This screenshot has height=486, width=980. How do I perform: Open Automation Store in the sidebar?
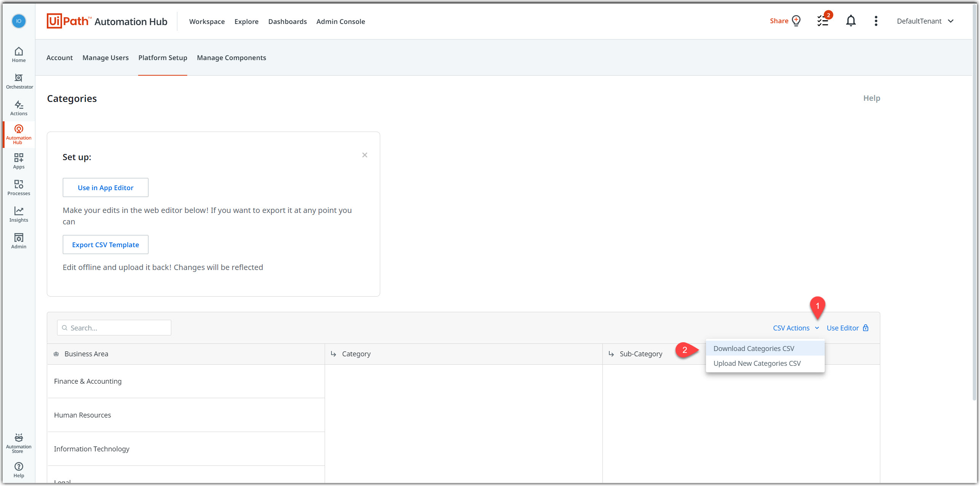click(19, 443)
